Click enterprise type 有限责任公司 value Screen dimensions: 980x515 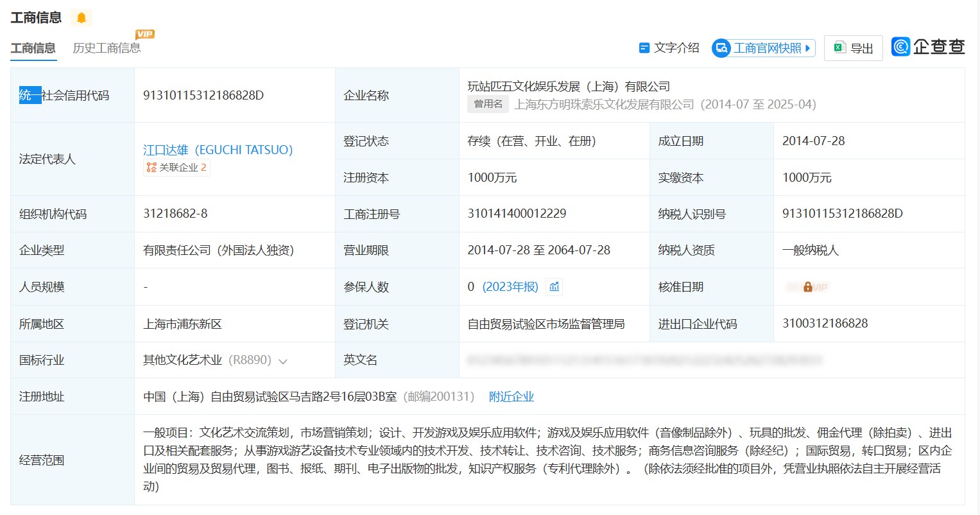pyautogui.click(x=218, y=250)
